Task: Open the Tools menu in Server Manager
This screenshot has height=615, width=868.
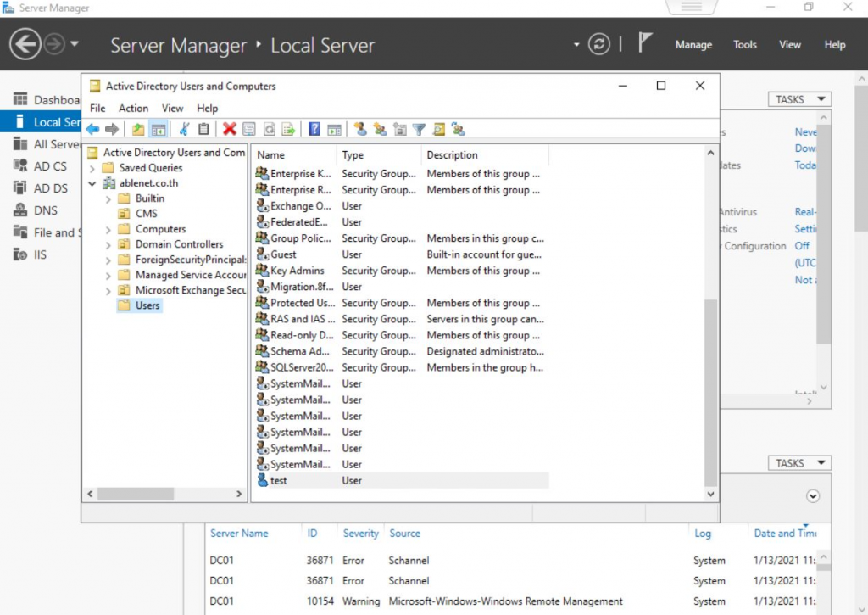Action: 745,45
